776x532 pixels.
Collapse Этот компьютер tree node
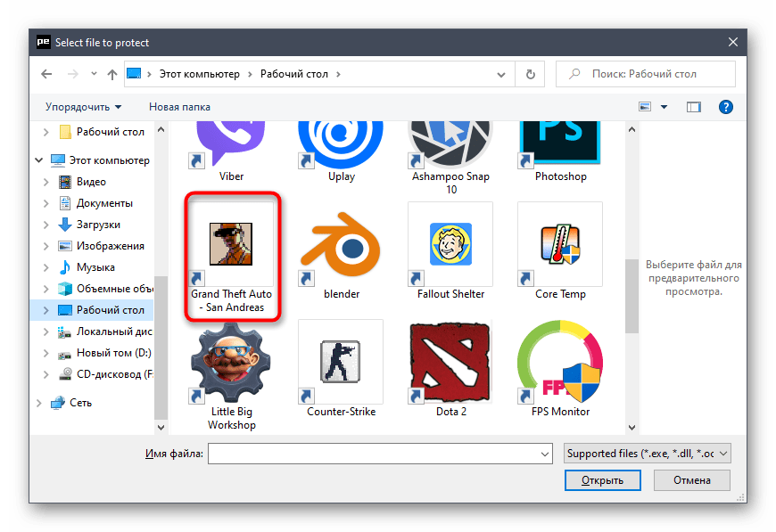point(39,160)
